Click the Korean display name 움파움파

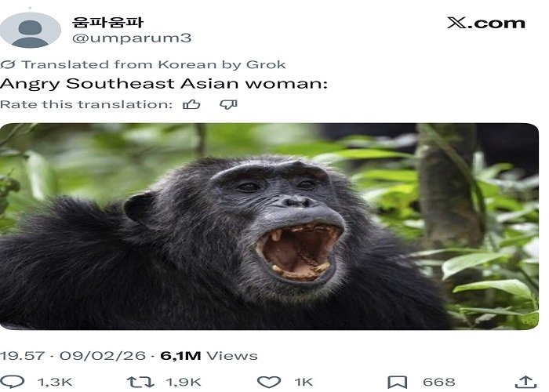[107, 22]
